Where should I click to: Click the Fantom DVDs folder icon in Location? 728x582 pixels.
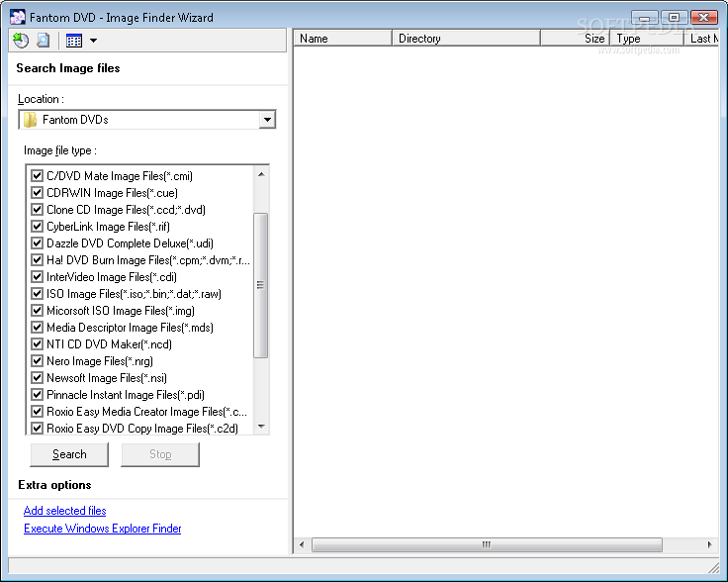click(x=31, y=120)
